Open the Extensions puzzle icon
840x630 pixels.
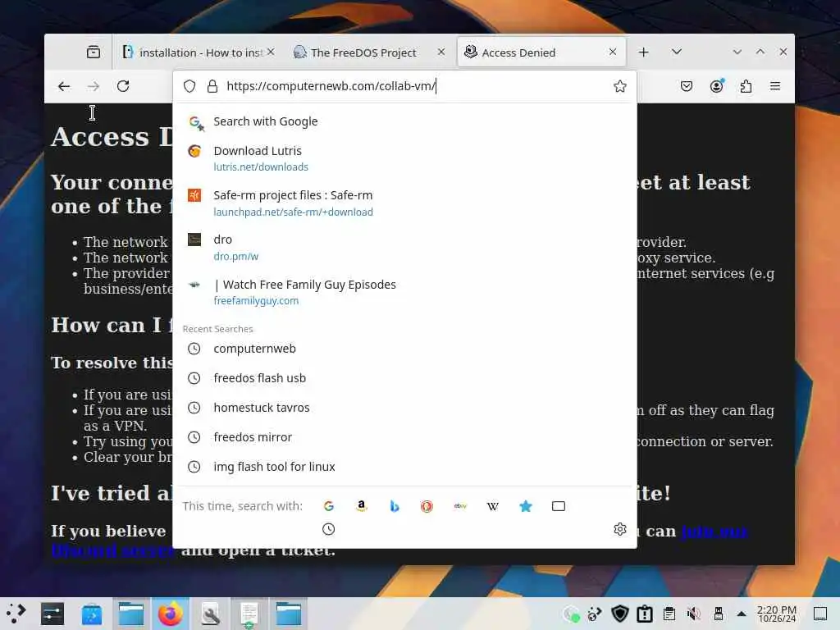pyautogui.click(x=746, y=86)
